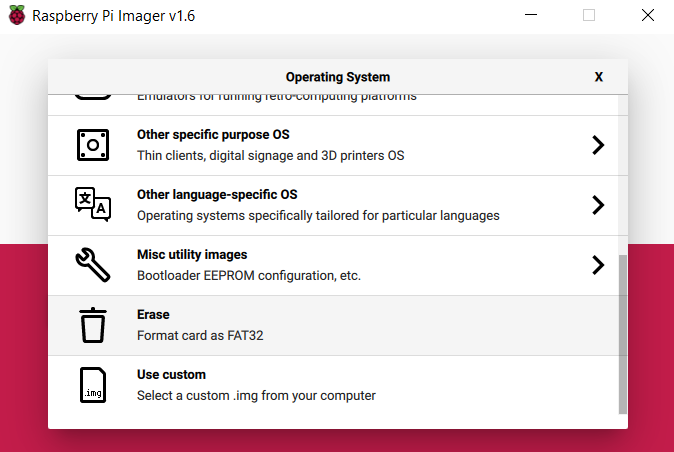This screenshot has height=452, width=674.
Task: Expand Other language-specific OS arrow
Action: pyautogui.click(x=598, y=205)
